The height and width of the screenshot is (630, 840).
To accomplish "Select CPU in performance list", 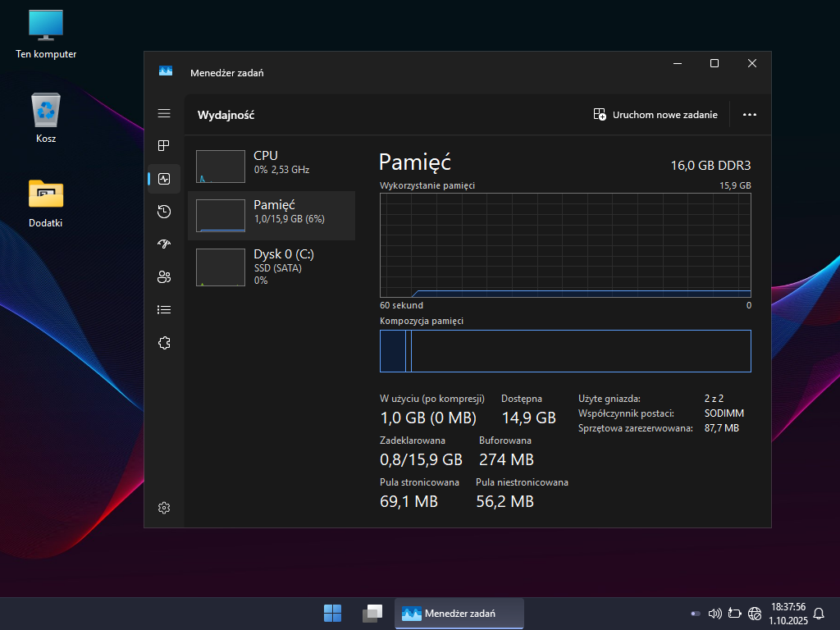I will [271, 167].
